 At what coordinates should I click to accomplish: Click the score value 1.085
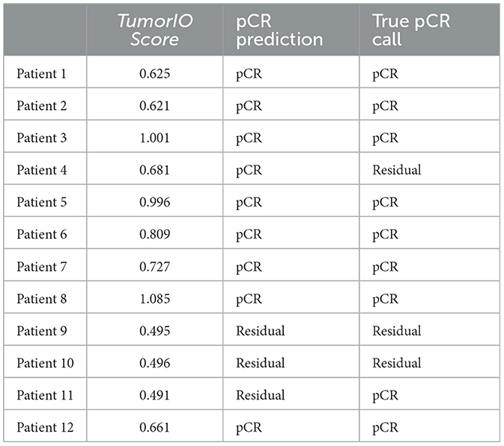coord(154,299)
